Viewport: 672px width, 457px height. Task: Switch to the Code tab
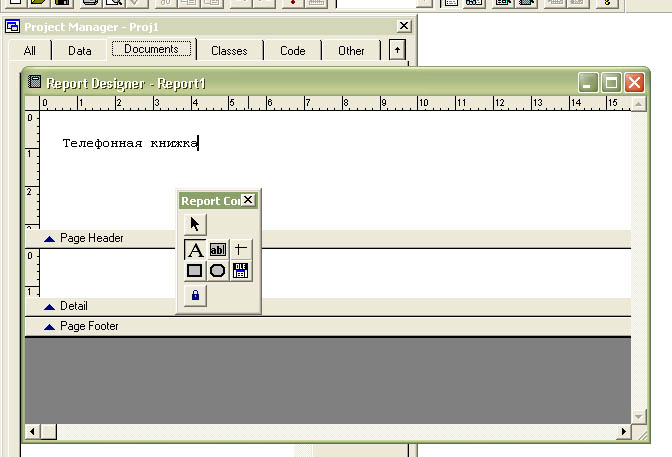293,51
